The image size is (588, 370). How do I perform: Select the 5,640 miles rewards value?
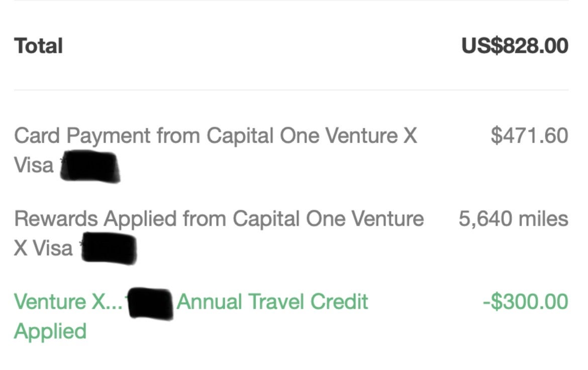pos(513,219)
